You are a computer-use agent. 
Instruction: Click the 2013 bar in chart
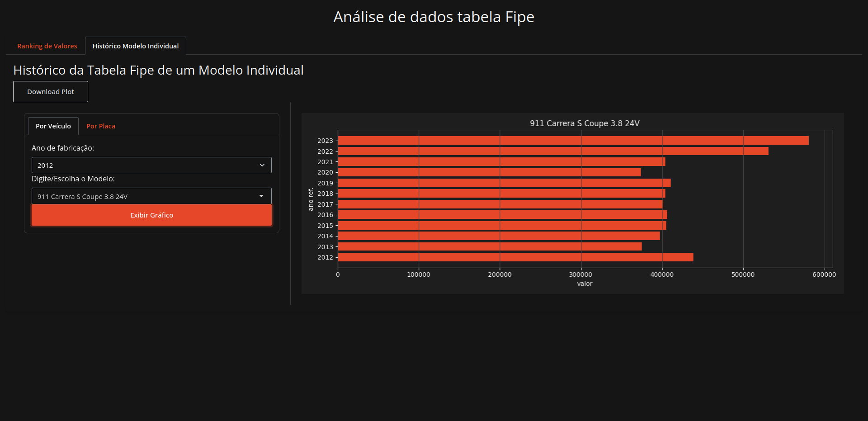coord(490,246)
